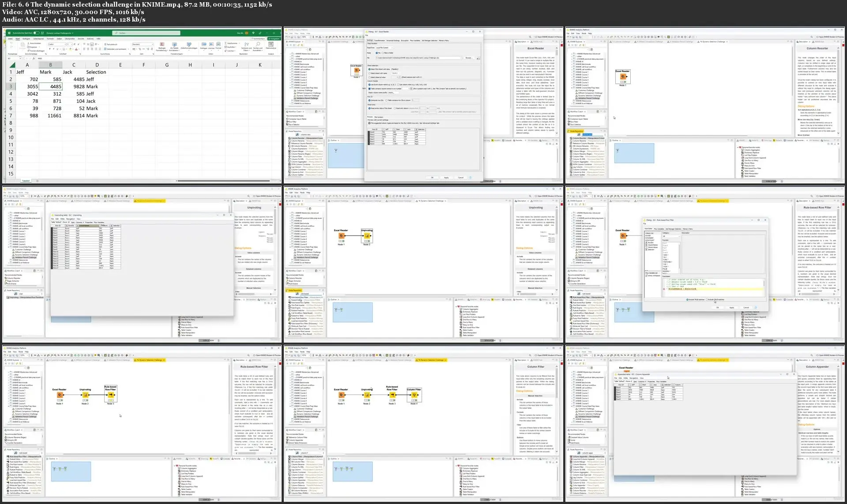Select Rule-based Row Filter node in four-node workflow

[392, 395]
